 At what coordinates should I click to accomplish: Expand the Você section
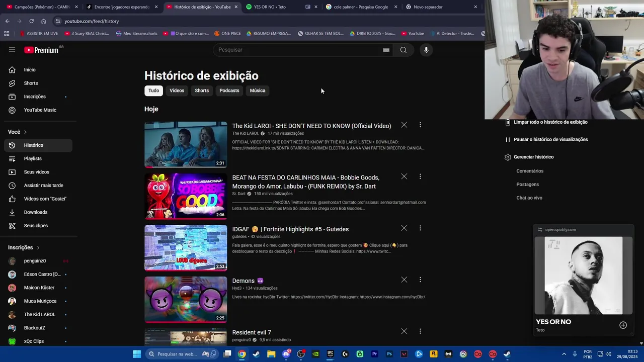(x=18, y=132)
